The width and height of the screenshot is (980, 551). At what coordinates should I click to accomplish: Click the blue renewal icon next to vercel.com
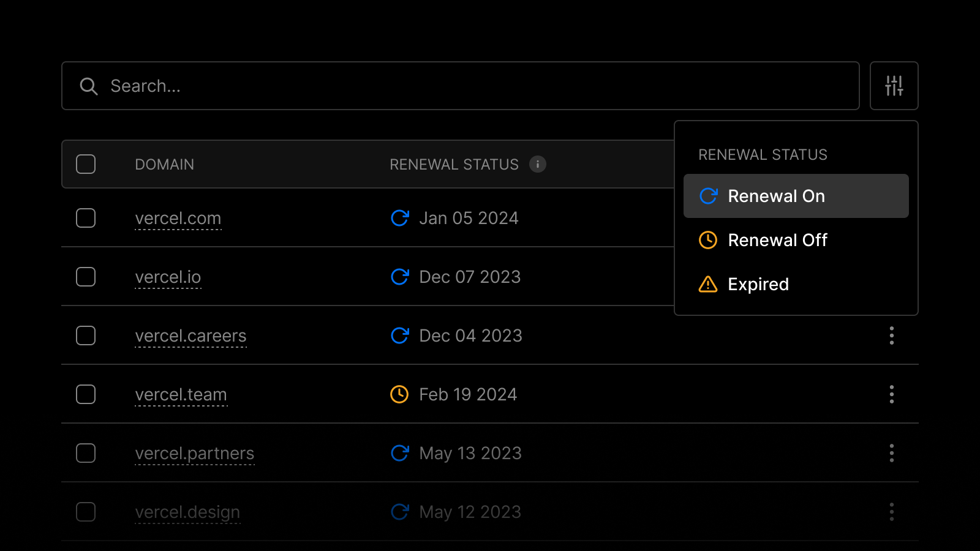399,218
